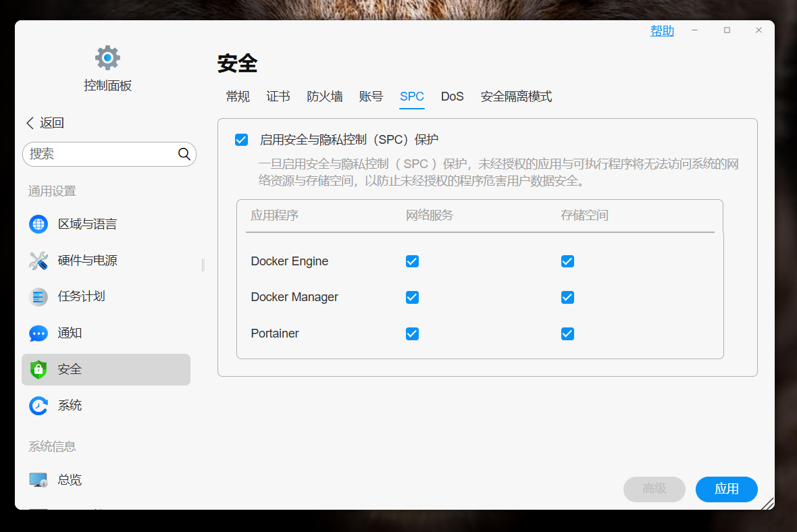797x532 pixels.
Task: Click the sidebar splitter handle
Action: click(203, 265)
